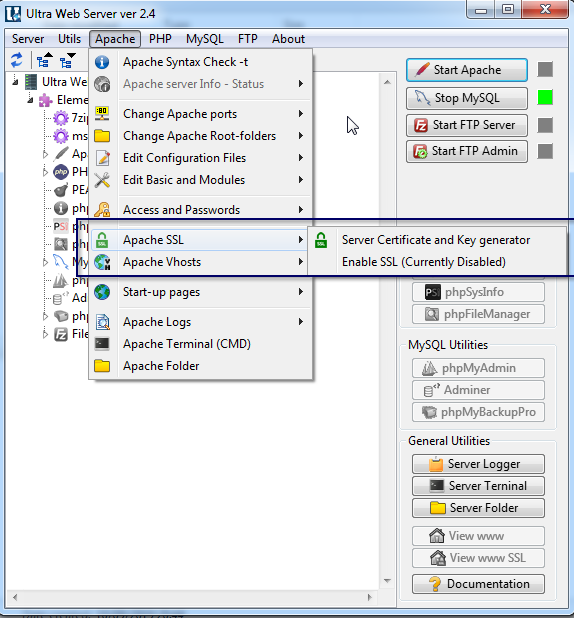Click the gray Apache status indicator square

tap(545, 69)
